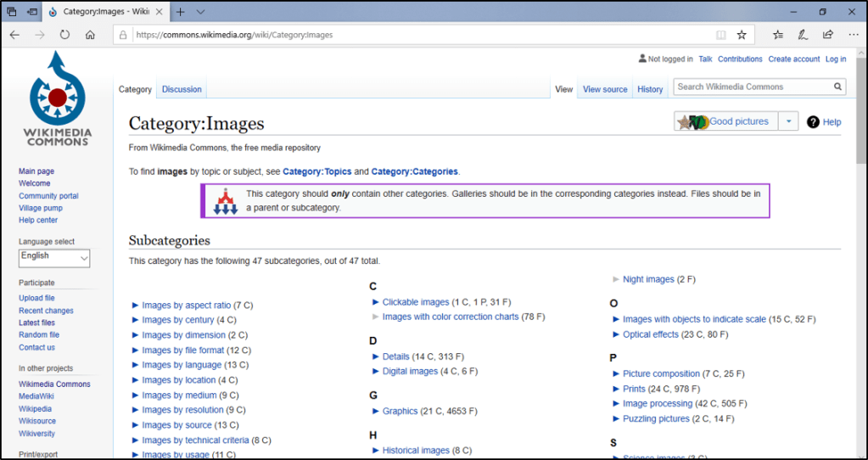
Task: Click the Log in link
Action: click(x=836, y=59)
